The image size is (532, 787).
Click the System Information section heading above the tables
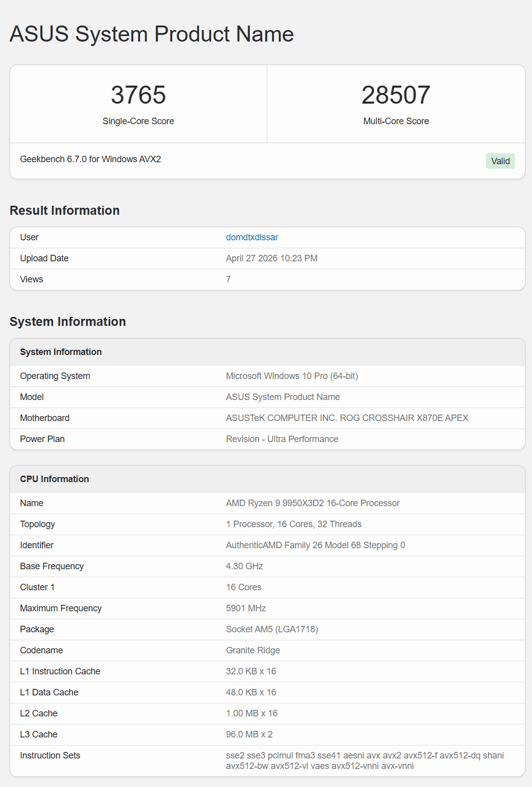(68, 321)
